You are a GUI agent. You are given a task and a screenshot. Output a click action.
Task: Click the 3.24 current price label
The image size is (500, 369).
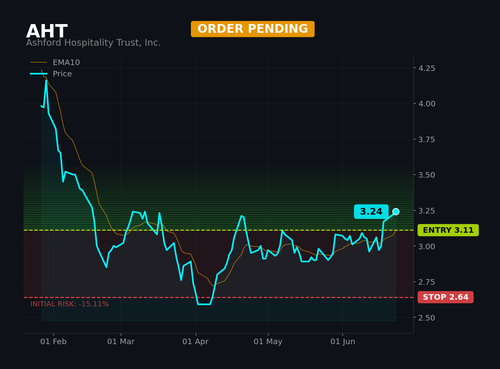coord(371,212)
